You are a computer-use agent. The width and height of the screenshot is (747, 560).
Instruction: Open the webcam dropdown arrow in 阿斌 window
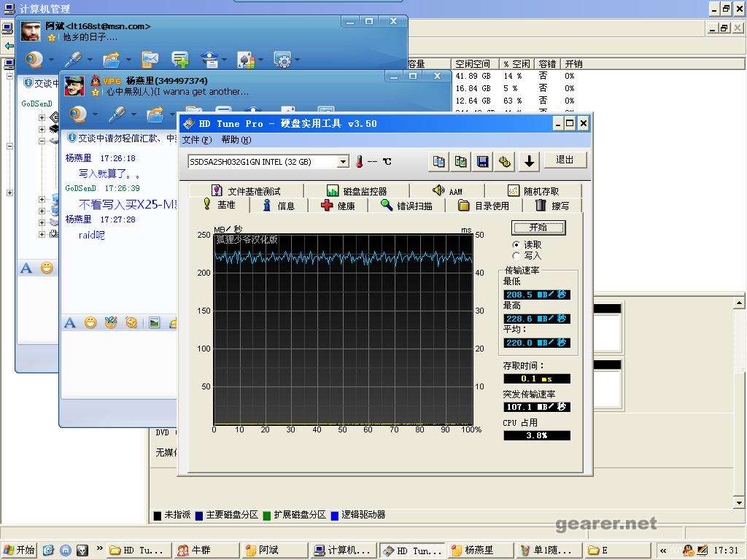51,60
